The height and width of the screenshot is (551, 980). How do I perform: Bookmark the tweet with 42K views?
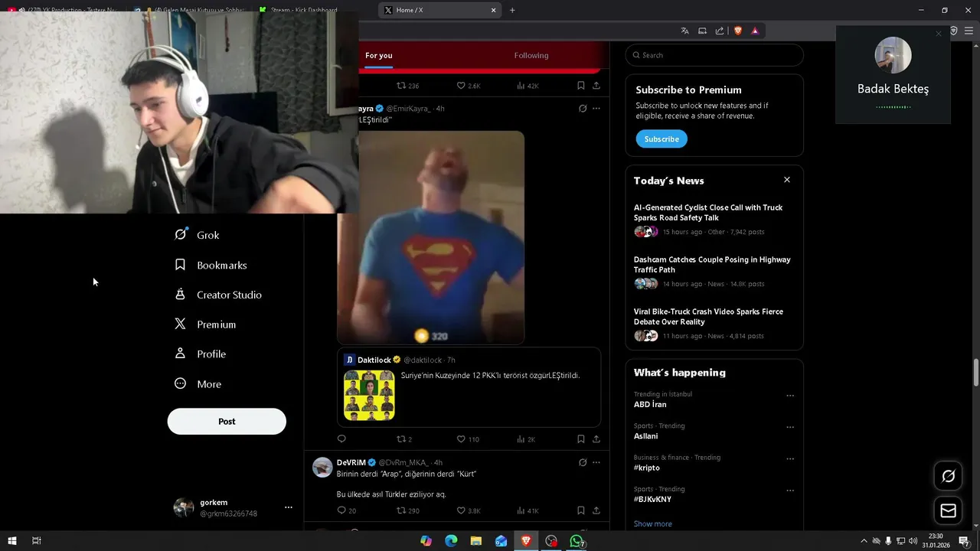tap(580, 86)
